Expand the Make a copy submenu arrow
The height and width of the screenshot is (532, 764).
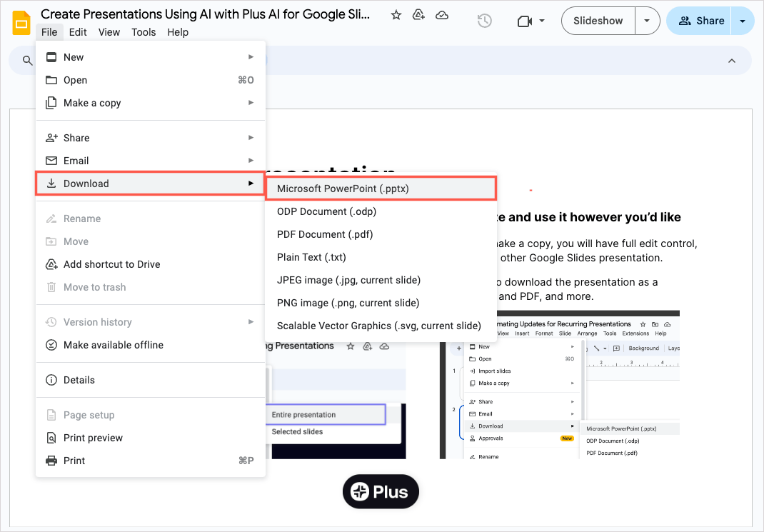251,103
